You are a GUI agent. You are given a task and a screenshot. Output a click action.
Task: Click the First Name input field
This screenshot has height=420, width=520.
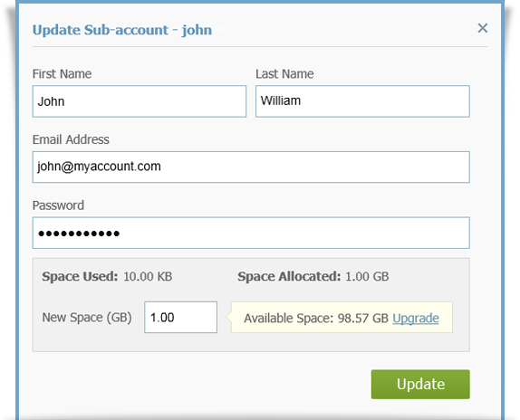coord(140,101)
